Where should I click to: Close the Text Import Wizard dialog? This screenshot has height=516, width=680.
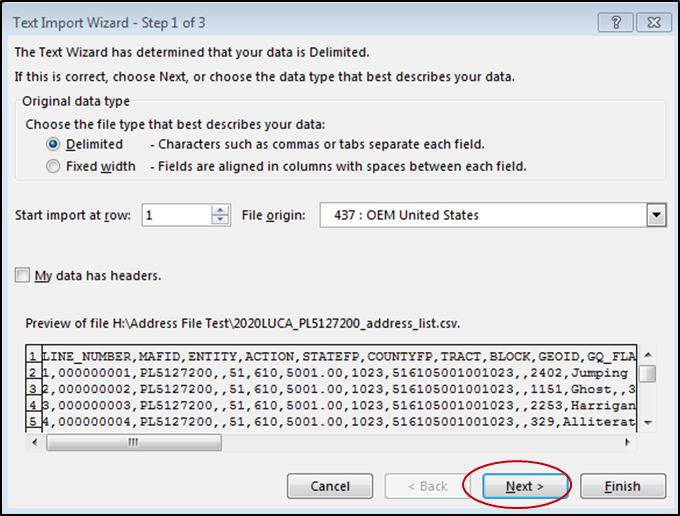[654, 23]
